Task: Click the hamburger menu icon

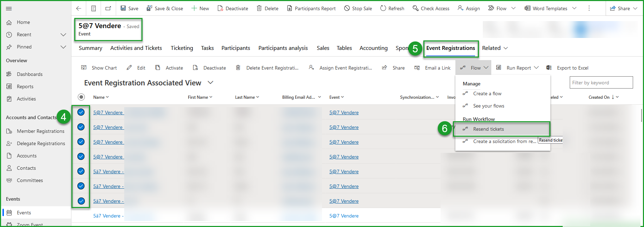Action: pos(9,8)
